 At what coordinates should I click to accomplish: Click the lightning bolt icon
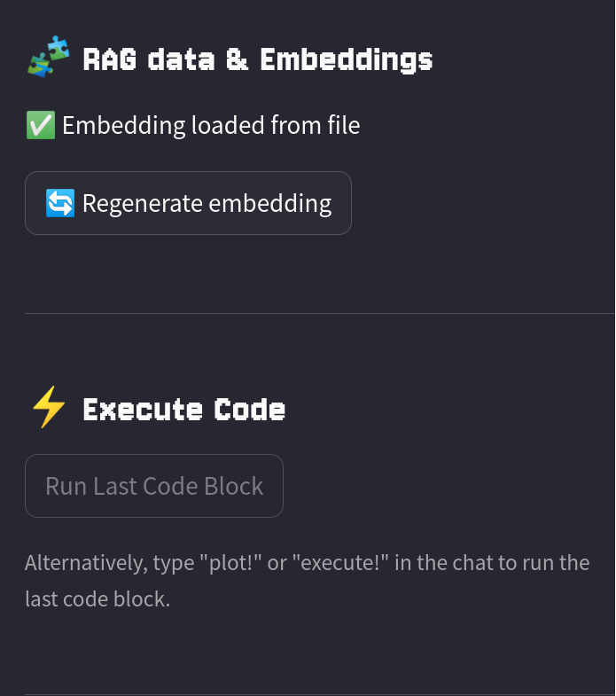coord(48,410)
